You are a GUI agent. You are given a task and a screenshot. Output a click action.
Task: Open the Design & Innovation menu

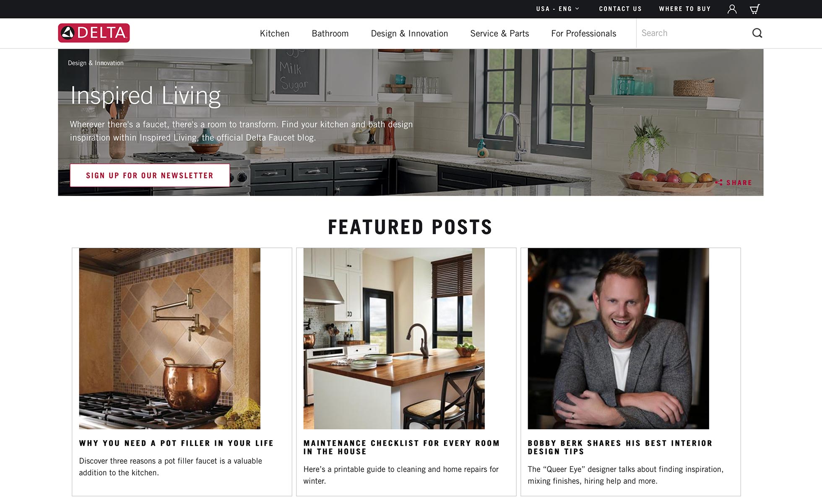[x=409, y=34]
